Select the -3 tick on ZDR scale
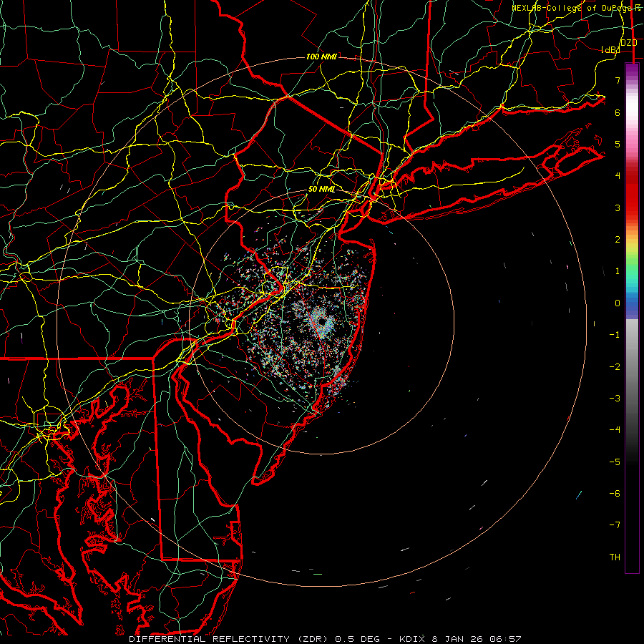The width and height of the screenshot is (644, 644). [615, 399]
